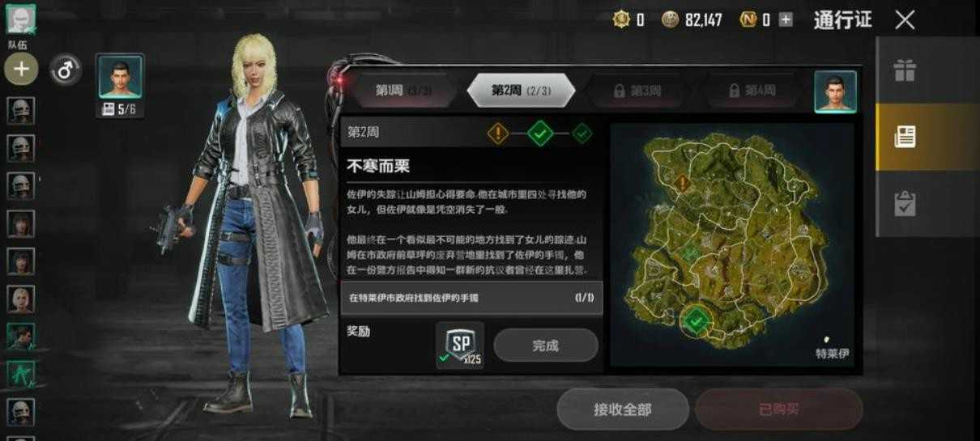Select the character portrait showing 5/6
Viewport: 980px width, 441px height.
tap(121, 86)
